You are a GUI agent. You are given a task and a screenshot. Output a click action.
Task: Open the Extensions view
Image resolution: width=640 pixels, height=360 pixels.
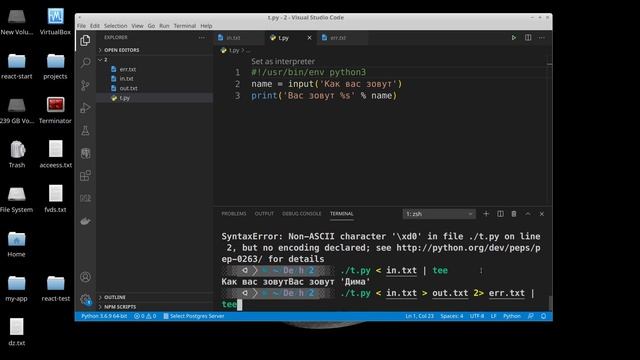[x=85, y=176]
